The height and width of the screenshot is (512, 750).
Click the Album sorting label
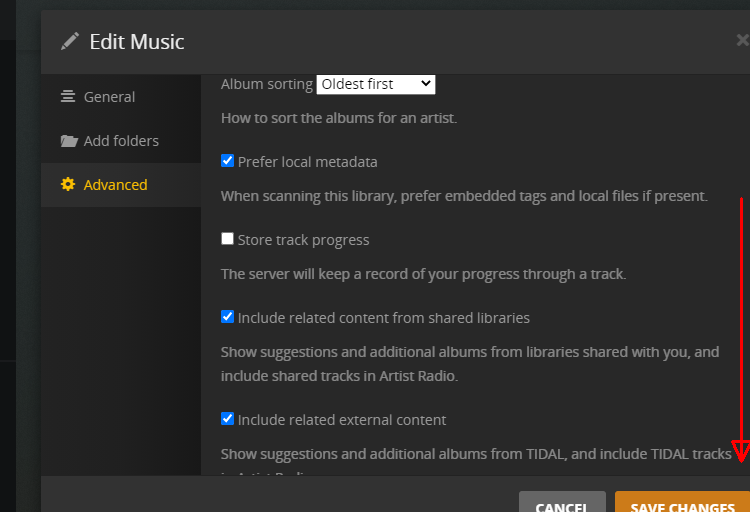click(x=266, y=84)
